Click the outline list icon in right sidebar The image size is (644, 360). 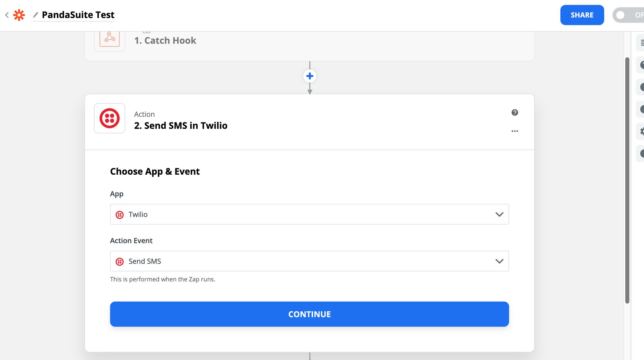click(642, 43)
